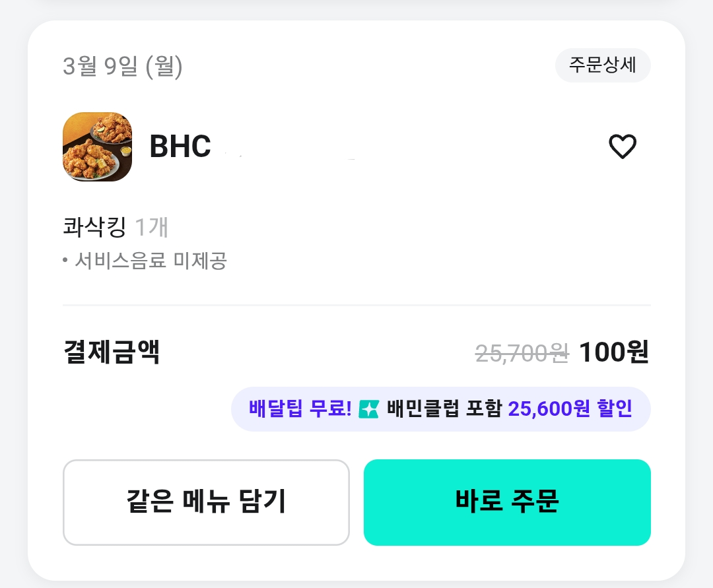Click the 3월 9일 (월) order date
Image resolution: width=713 pixels, height=588 pixels.
tap(123, 67)
